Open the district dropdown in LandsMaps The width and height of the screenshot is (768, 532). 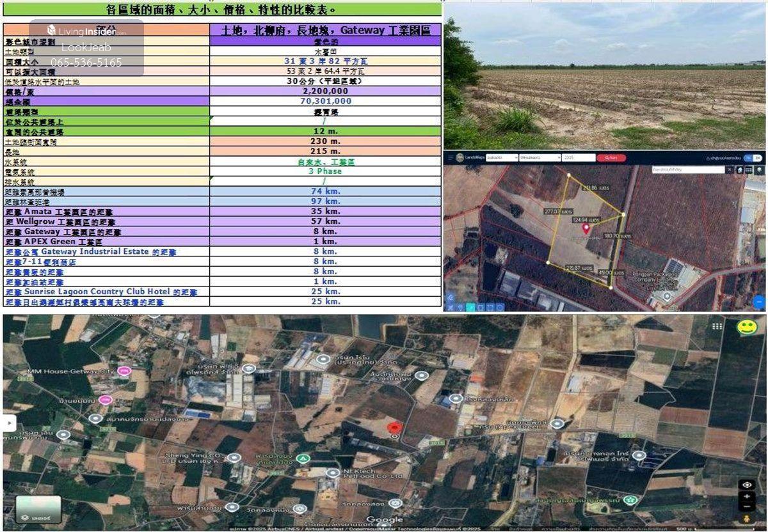pyautogui.click(x=540, y=157)
